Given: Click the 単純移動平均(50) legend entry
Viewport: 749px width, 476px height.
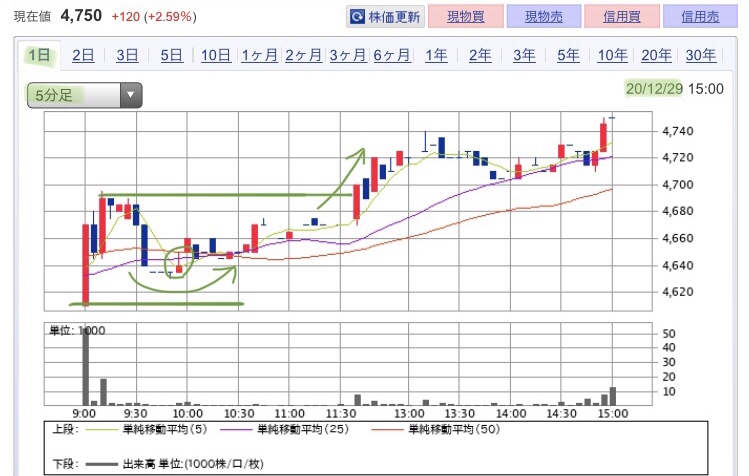Looking at the screenshot, I should [435, 430].
